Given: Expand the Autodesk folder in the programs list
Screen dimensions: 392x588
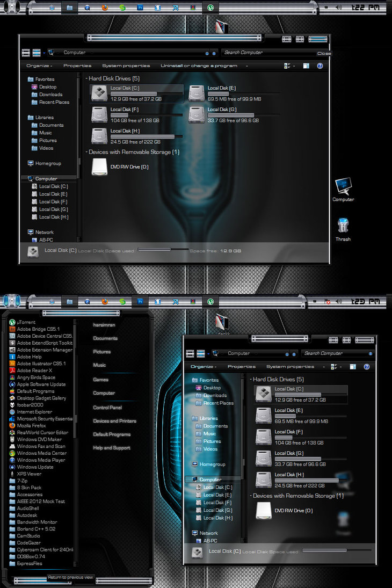Looking at the screenshot, I should (x=27, y=515).
